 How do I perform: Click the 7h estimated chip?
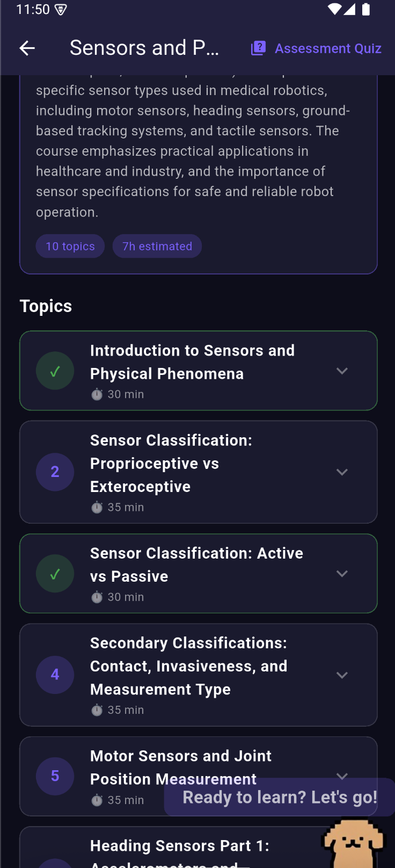[x=157, y=246]
